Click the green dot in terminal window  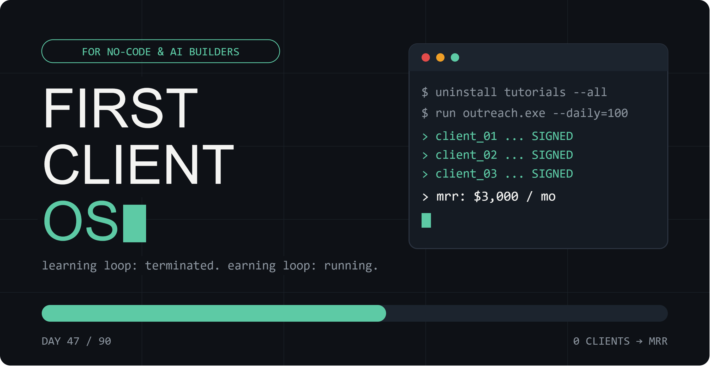point(455,57)
